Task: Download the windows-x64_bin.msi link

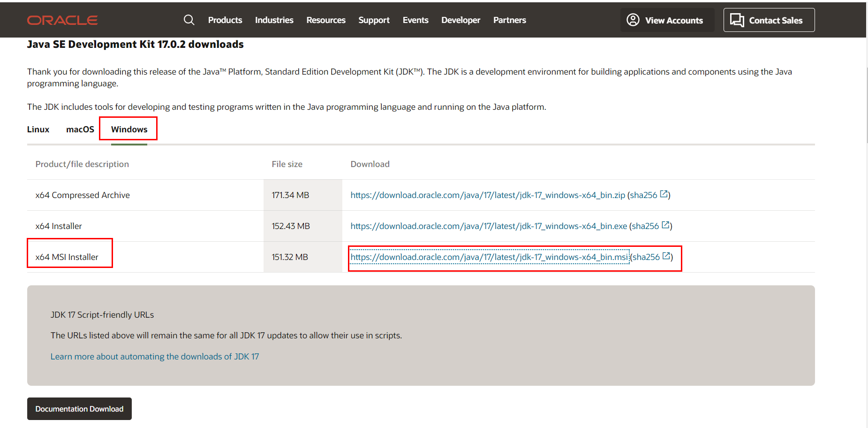Action: (x=489, y=257)
